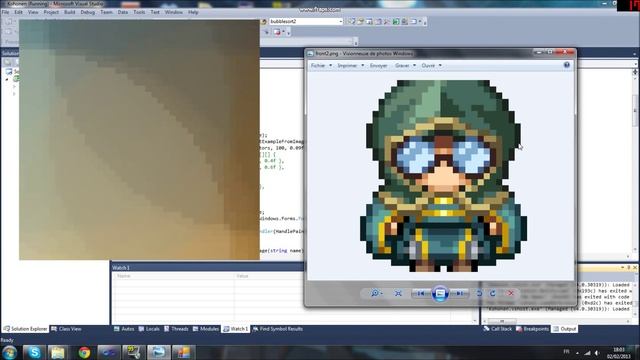
Task: Click the Output panel horizontal scrollbar
Action: click(557, 321)
